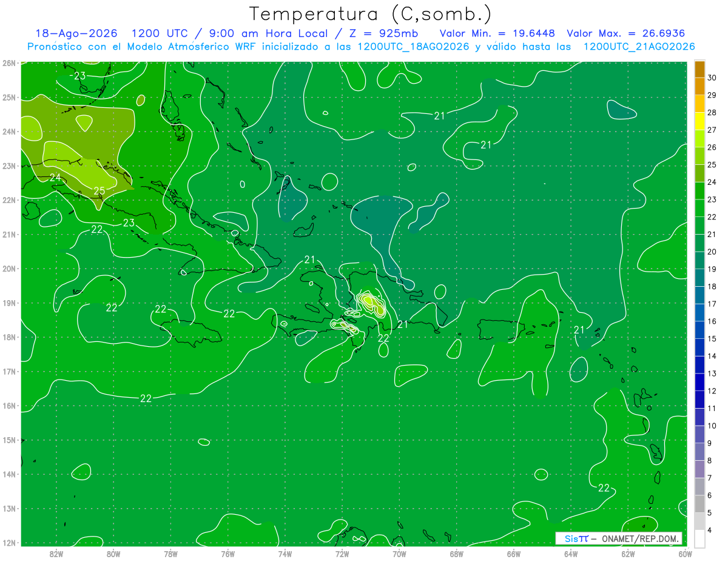Select the blue legend swatch between 14 and 15
Screen dimensions: 728x562
pyautogui.click(x=699, y=347)
